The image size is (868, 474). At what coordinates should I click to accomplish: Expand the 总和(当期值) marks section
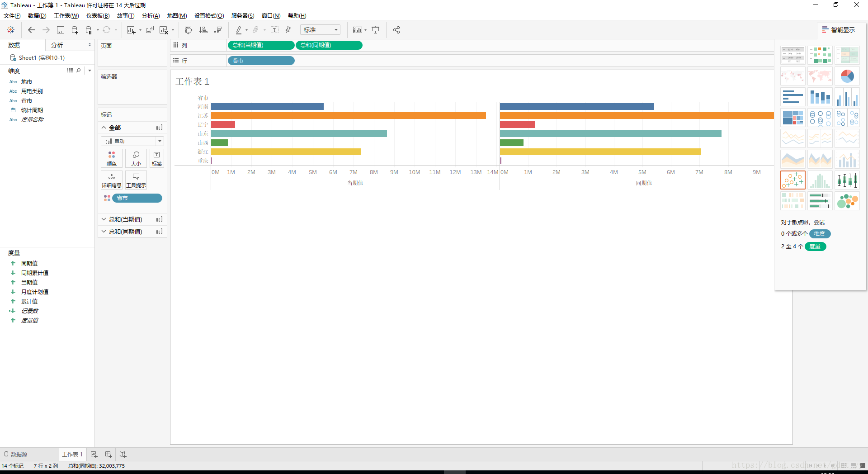coord(104,219)
